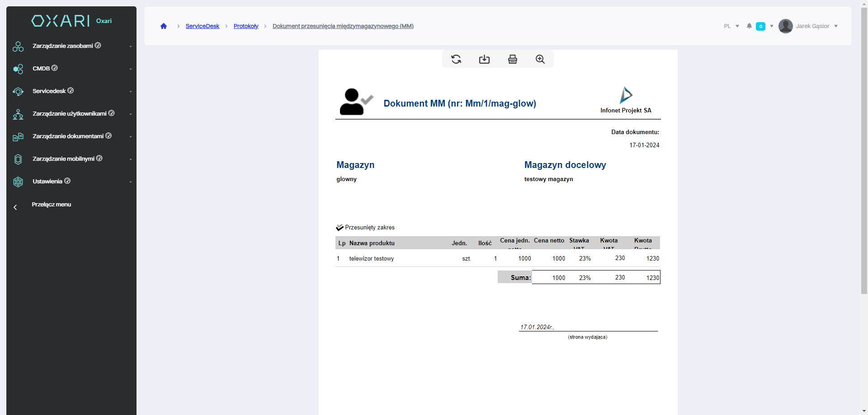Click the CMDB sidebar icon
Viewport: 868px width, 415px height.
click(18, 69)
